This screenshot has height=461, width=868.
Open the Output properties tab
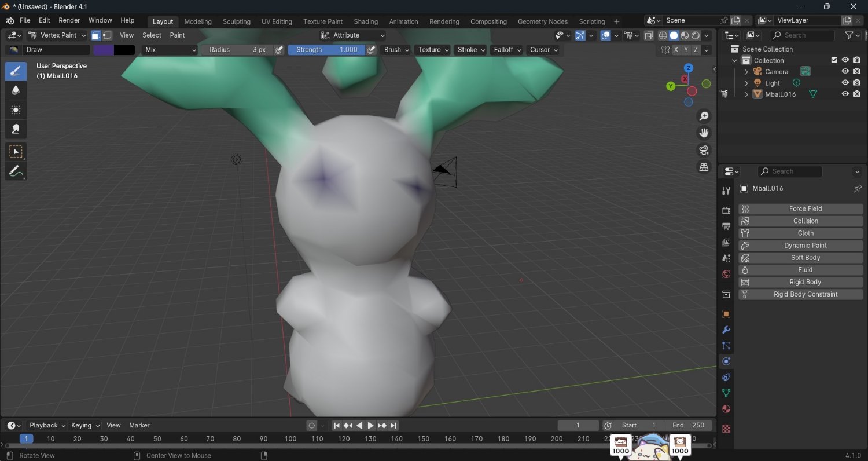click(x=726, y=226)
